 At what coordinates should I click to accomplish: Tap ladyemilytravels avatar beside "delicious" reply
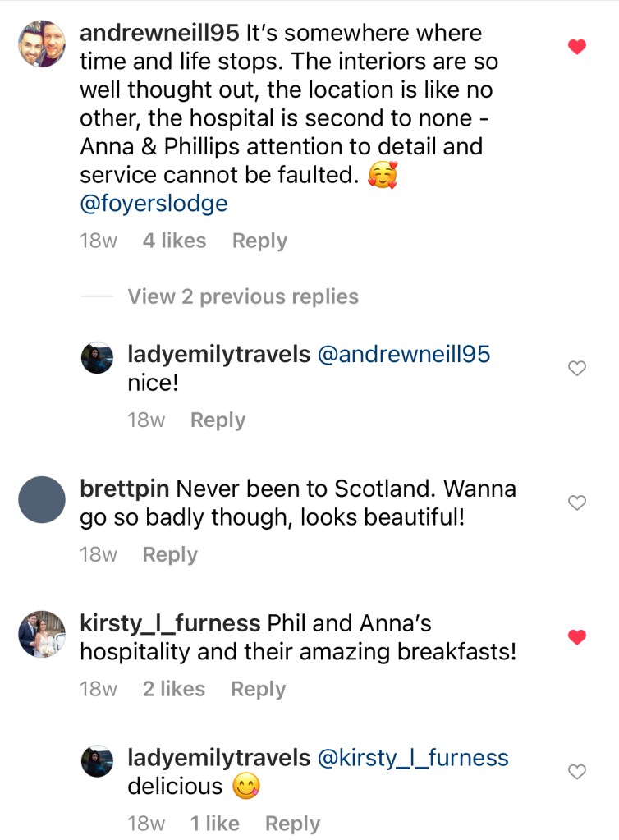click(97, 761)
